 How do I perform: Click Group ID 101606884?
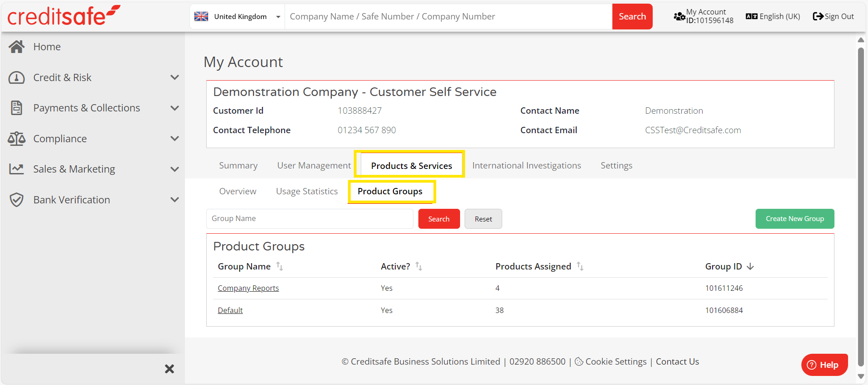click(x=724, y=310)
